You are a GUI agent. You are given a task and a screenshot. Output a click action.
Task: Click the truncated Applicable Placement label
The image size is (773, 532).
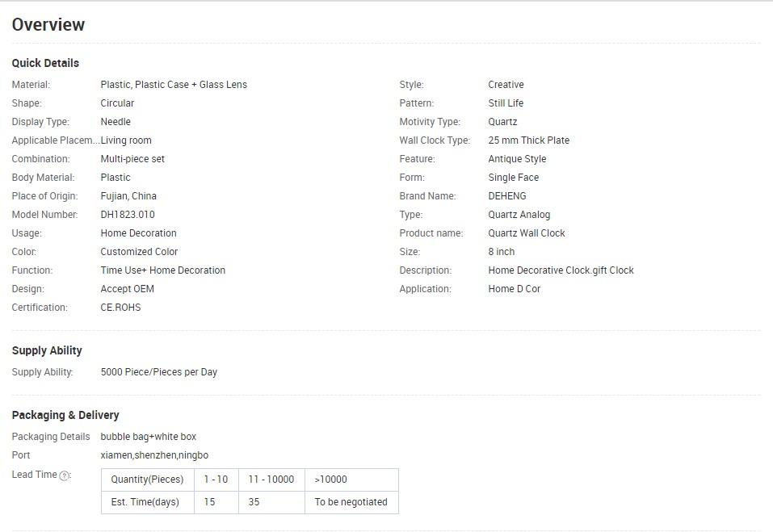(56, 140)
